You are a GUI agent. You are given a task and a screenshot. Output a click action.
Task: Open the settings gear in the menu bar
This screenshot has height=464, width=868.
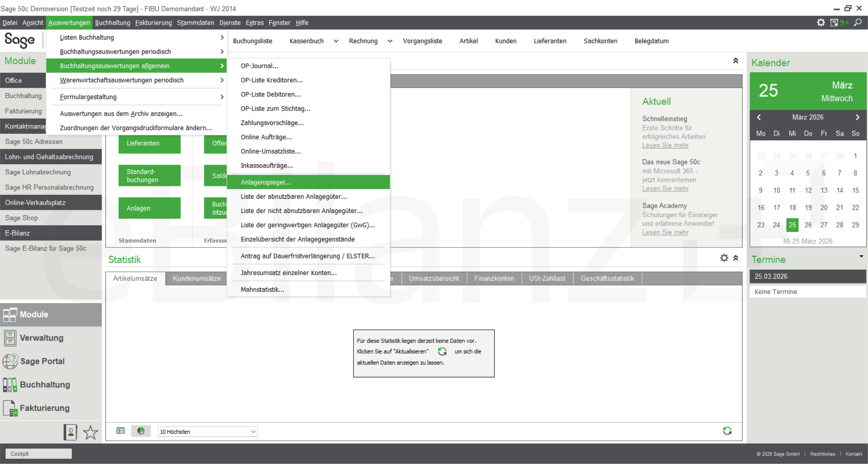pos(821,22)
